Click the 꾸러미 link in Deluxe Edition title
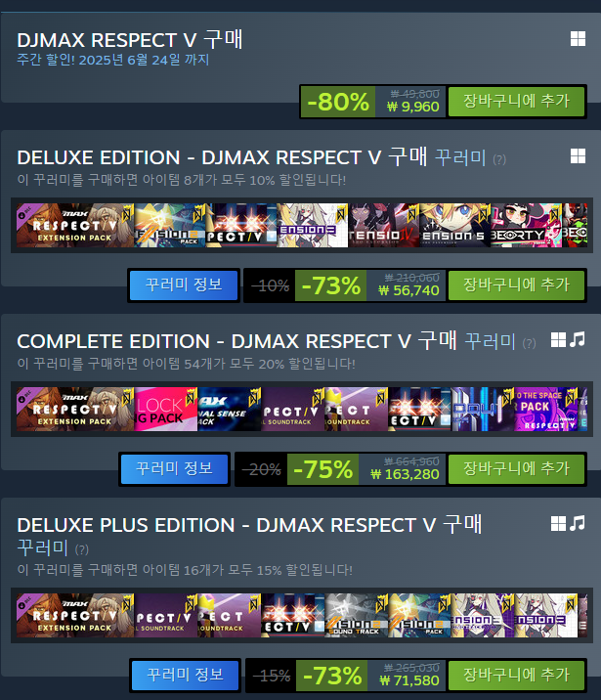Image resolution: width=601 pixels, height=700 pixels. click(460, 157)
